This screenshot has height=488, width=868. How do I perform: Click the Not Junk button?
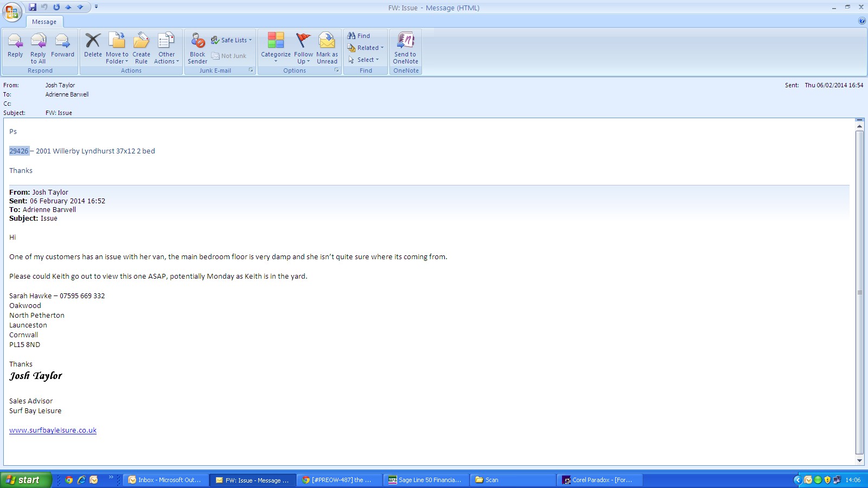(x=228, y=56)
